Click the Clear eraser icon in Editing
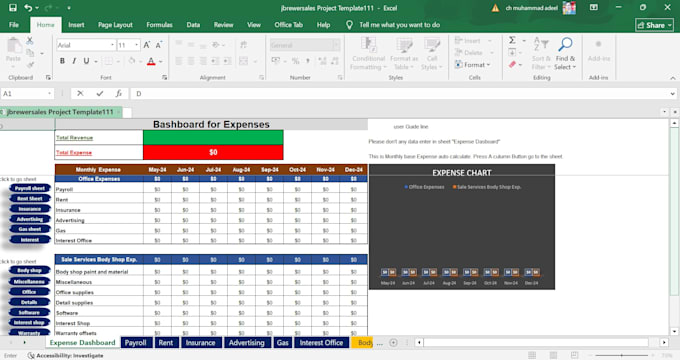680x360 pixels. click(x=513, y=65)
